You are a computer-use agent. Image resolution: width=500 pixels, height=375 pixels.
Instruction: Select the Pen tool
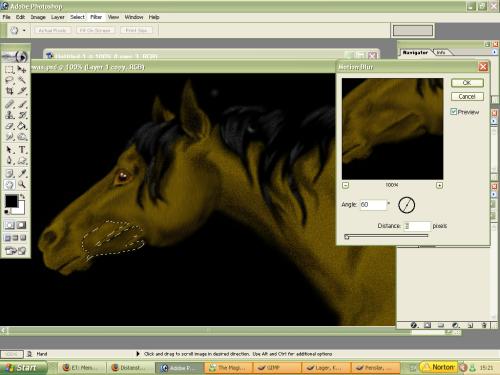tap(9, 161)
